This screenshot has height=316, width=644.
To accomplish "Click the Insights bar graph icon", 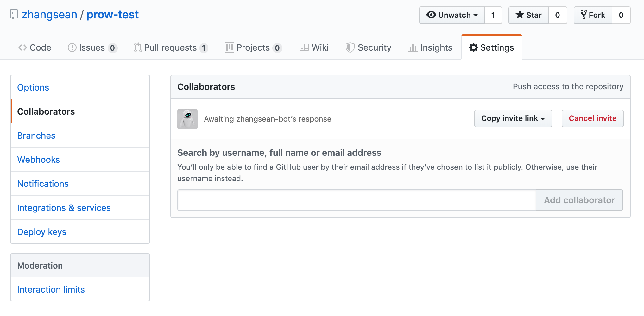I will [412, 47].
